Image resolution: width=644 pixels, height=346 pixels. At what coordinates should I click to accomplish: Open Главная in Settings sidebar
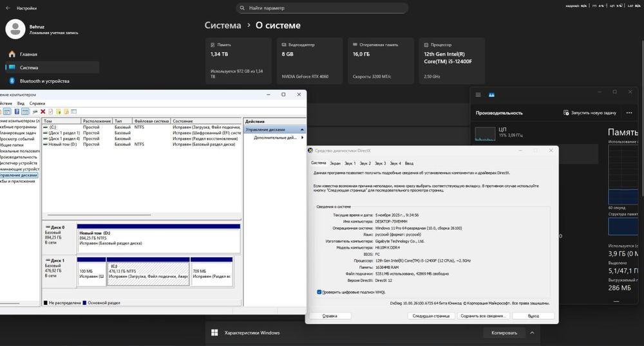tap(52, 54)
